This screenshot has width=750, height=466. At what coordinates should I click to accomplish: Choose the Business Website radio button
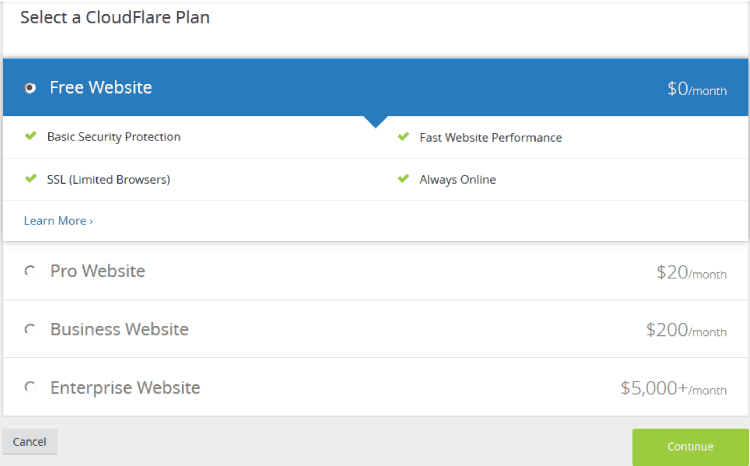(x=30, y=329)
